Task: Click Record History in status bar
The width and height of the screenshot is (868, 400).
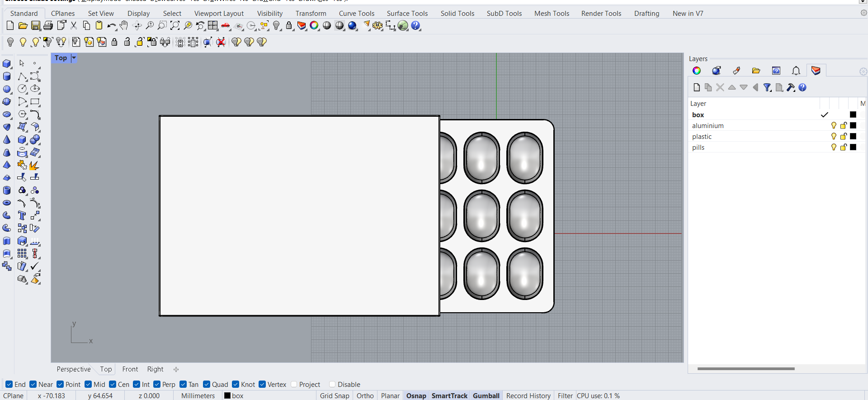Action: pyautogui.click(x=528, y=395)
